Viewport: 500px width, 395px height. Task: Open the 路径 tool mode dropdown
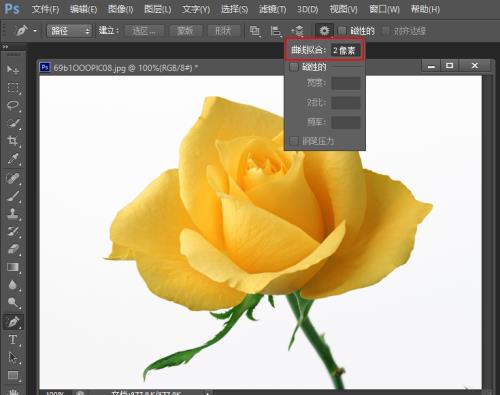point(69,31)
